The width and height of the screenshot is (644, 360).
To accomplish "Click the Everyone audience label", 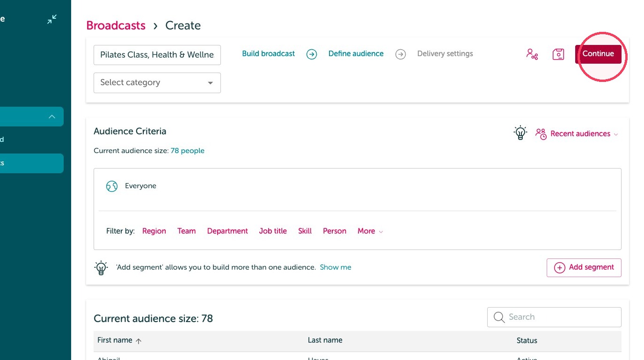I will pyautogui.click(x=140, y=186).
